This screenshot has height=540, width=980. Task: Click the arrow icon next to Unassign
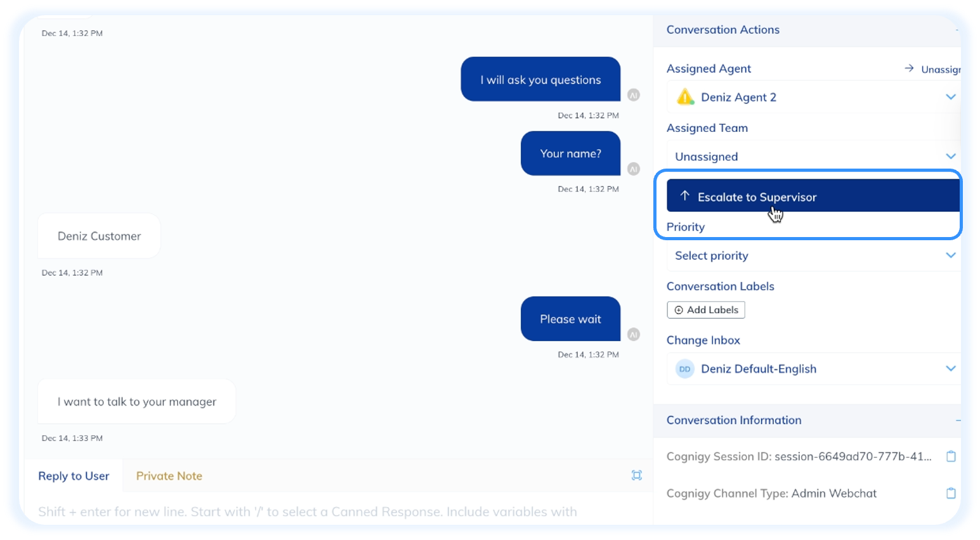coord(909,68)
